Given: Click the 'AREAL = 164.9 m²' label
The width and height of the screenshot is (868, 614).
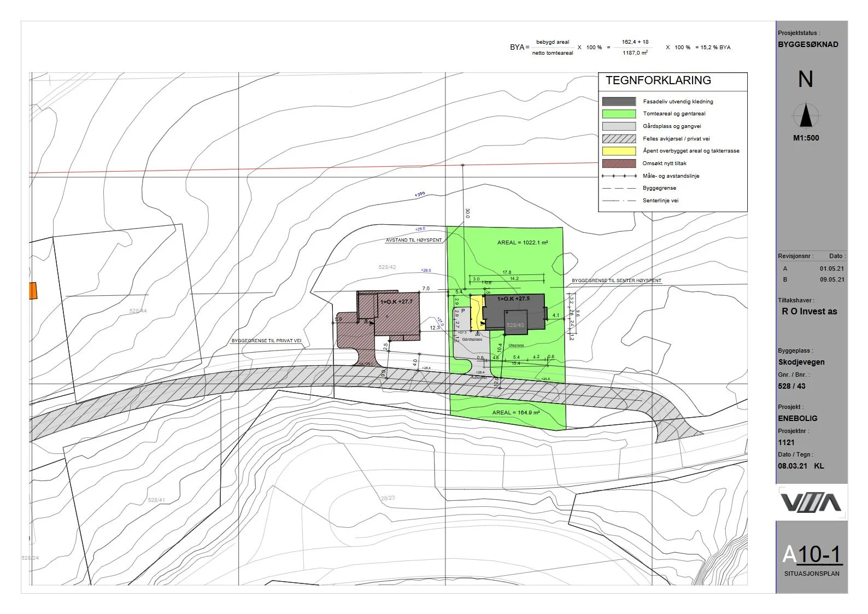Looking at the screenshot, I should point(515,412).
